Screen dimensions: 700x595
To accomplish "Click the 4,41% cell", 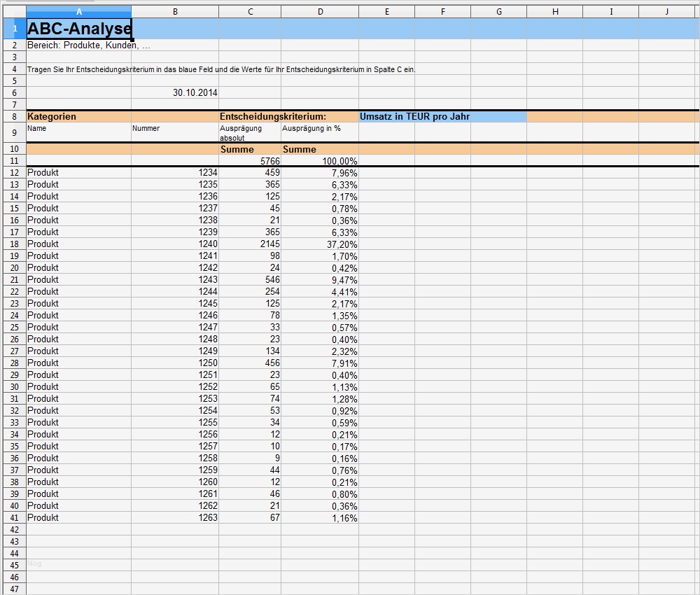I will coord(320,291).
